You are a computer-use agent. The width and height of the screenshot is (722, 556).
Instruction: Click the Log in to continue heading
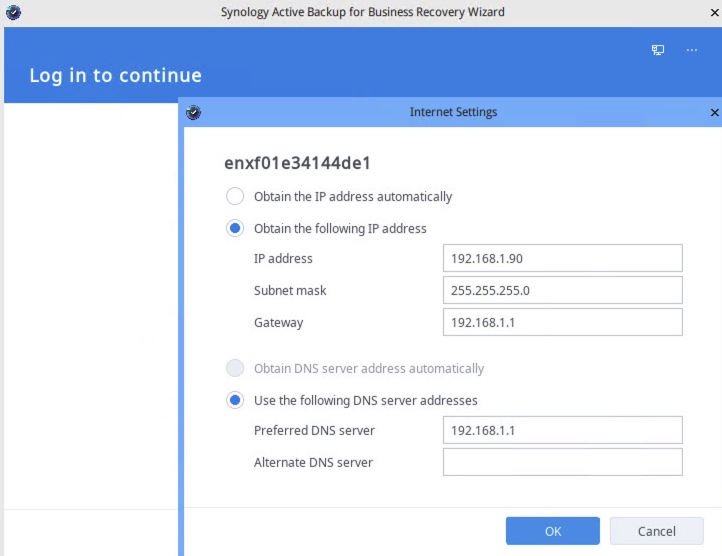(x=116, y=76)
